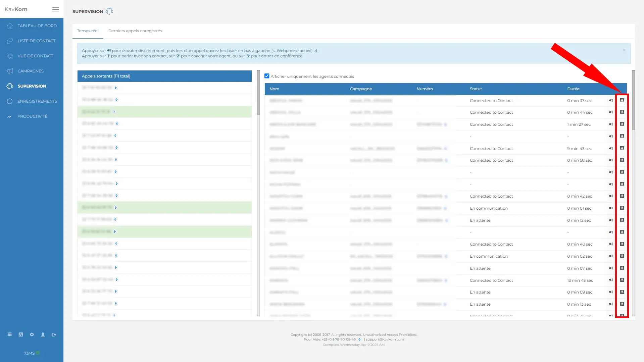Toggle the hamburger menu to collapse the sidebar
644x362 pixels.
pos(56,9)
